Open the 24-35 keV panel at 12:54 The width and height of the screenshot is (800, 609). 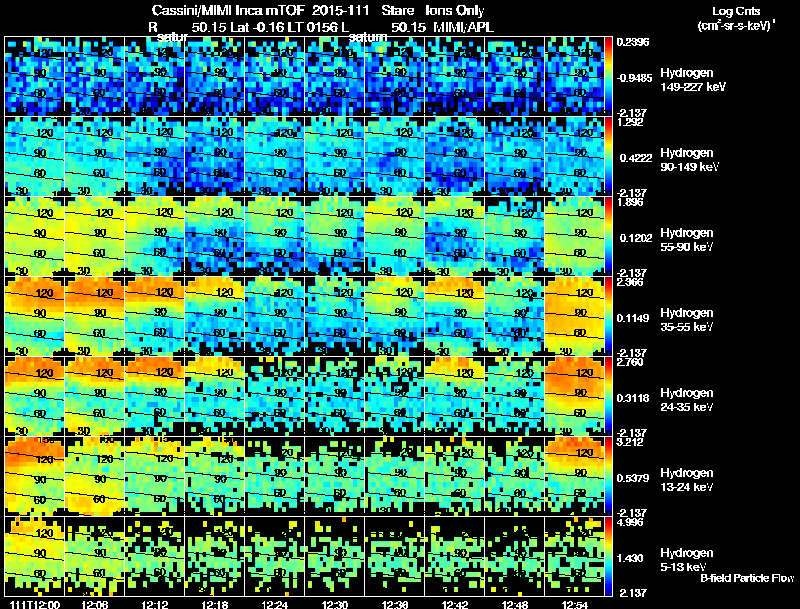(x=574, y=396)
